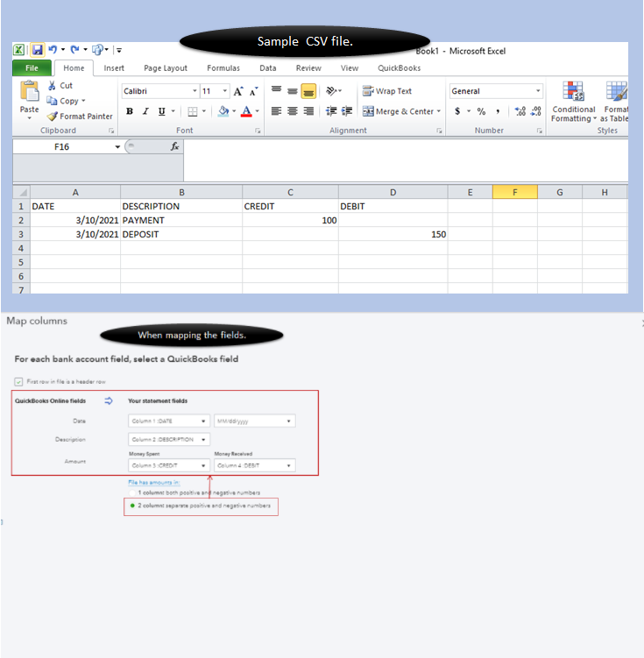Viewport: 644px width, 658px height.
Task: Select '2 columns: separate positive and negative' radio
Action: click(x=132, y=506)
